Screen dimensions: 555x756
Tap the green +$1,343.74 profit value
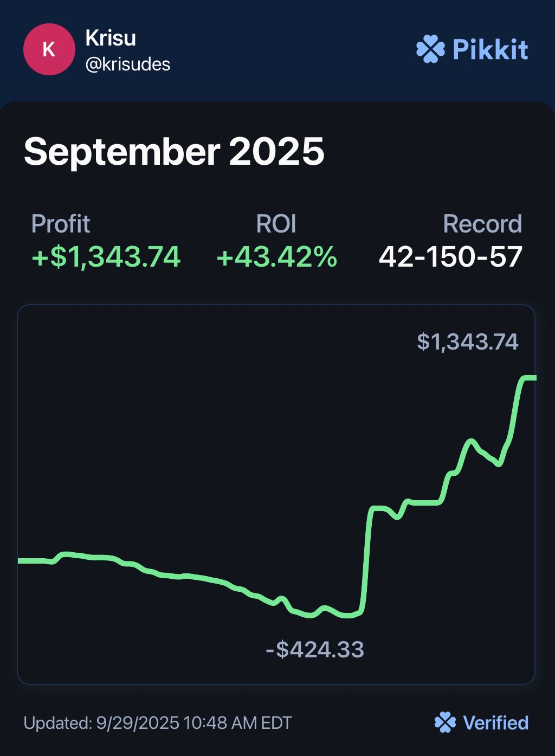point(106,256)
